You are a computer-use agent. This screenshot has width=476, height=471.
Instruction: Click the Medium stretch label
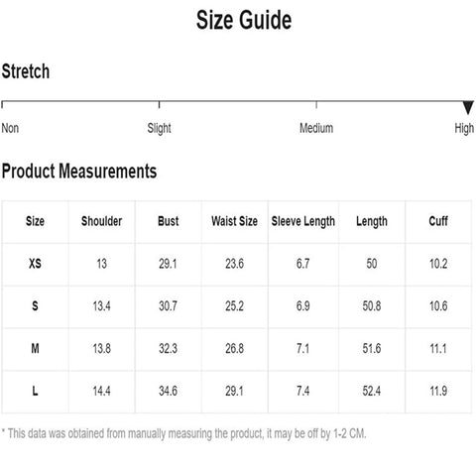pyautogui.click(x=316, y=128)
